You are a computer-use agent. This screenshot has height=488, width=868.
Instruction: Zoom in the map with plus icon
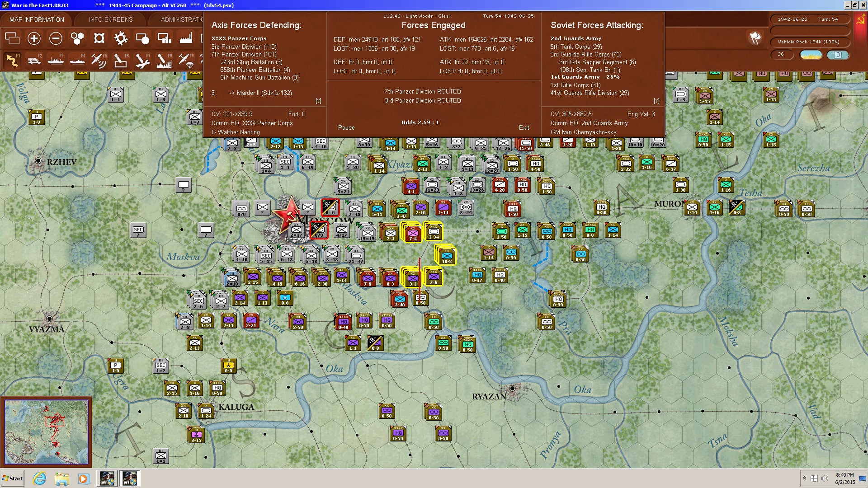[34, 38]
